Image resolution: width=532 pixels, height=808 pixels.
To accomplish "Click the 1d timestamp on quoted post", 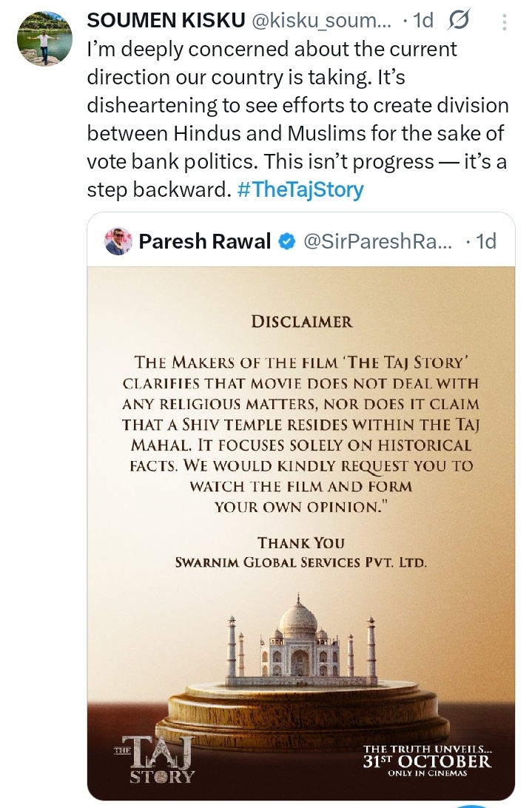I will tap(485, 241).
